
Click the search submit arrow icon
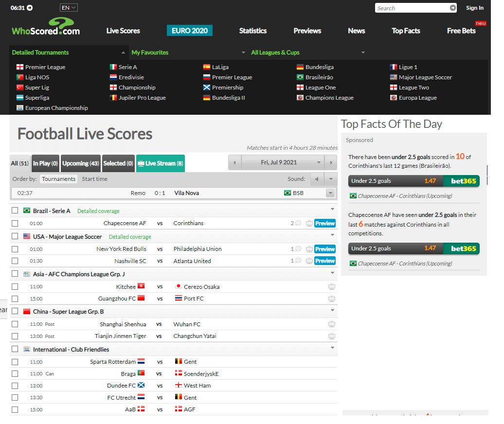point(452,8)
